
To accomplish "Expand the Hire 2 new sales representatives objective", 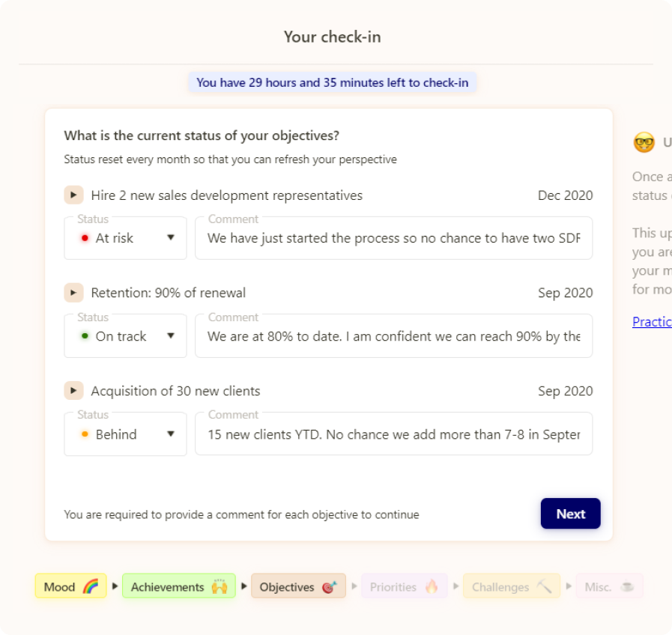I will point(73,195).
